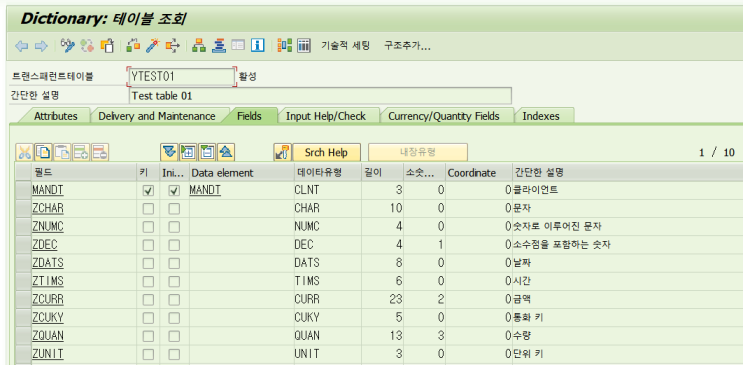Click the Activate magic wand icon
The height and width of the screenshot is (365, 743).
point(153,46)
